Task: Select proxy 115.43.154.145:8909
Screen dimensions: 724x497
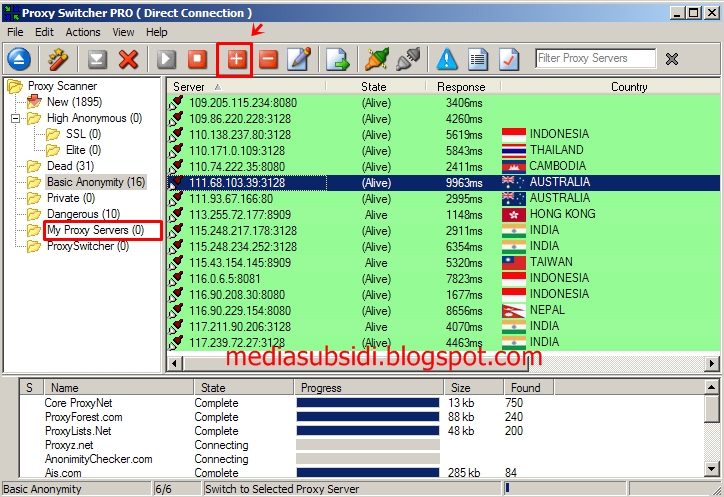Action: point(240,263)
